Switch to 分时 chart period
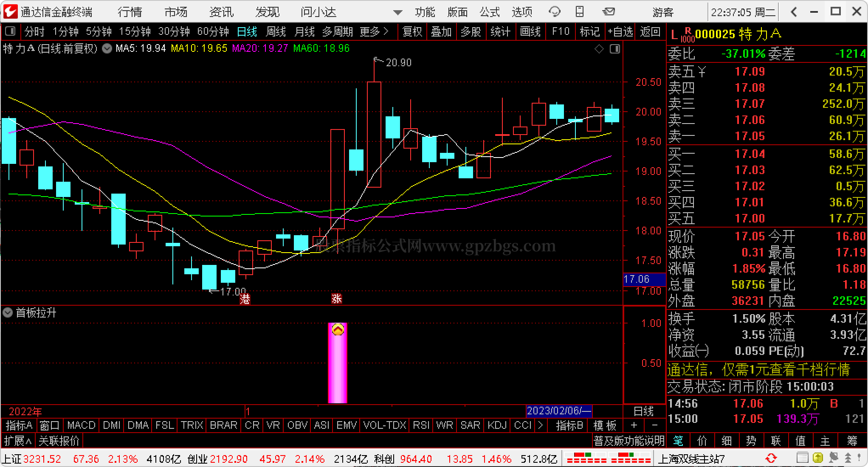 coord(34,31)
